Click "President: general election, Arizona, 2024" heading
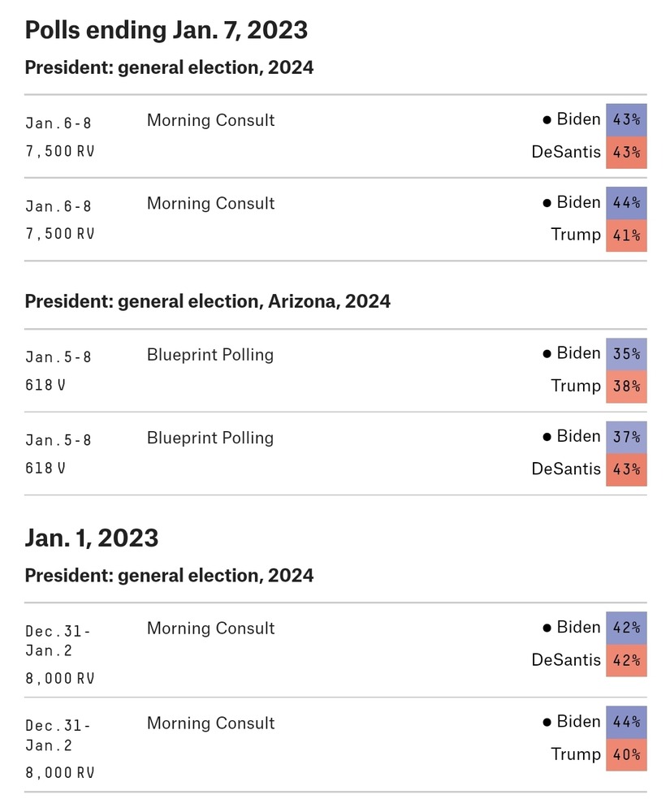The image size is (670, 812). point(207,301)
